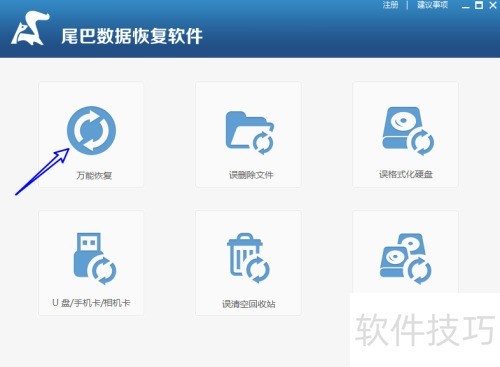Close the data recovery window
500x367 pixels.
coord(493,5)
